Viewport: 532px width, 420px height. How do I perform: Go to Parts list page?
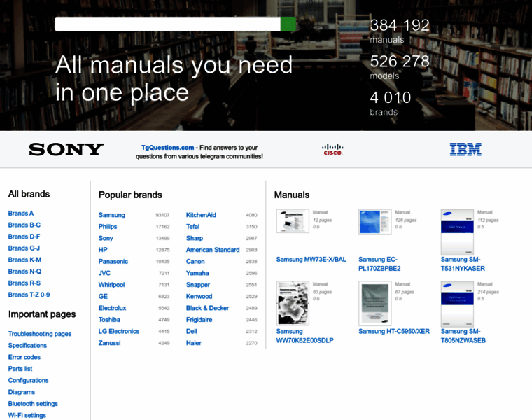coord(20,368)
